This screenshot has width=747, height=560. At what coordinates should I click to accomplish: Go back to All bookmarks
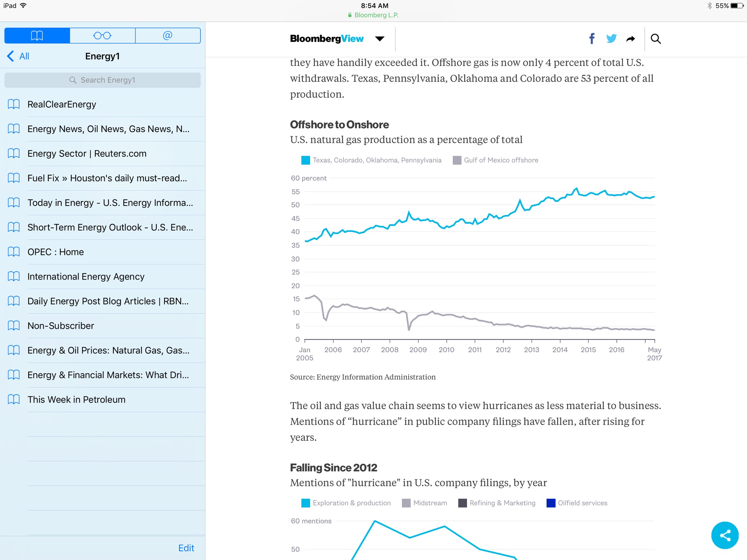[x=18, y=56]
